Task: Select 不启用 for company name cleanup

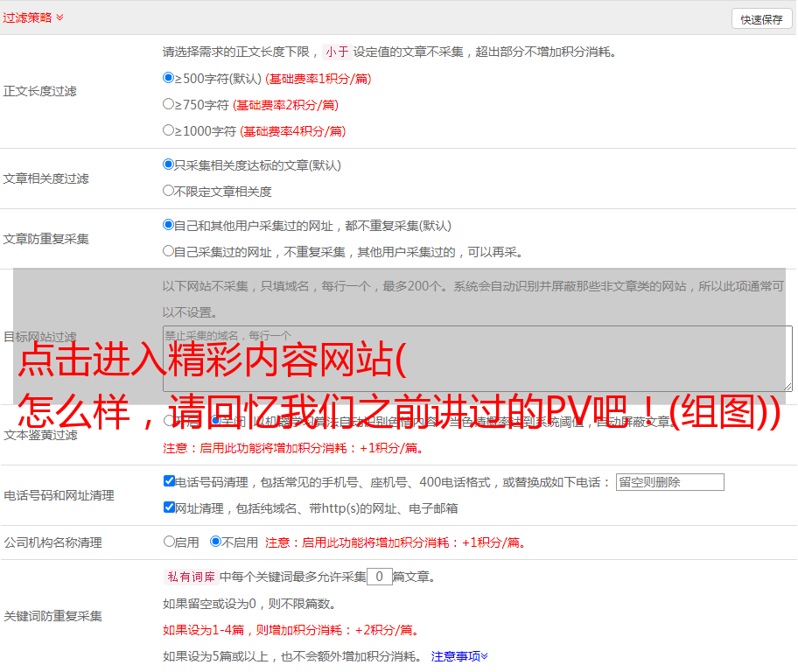Action: pos(216,542)
